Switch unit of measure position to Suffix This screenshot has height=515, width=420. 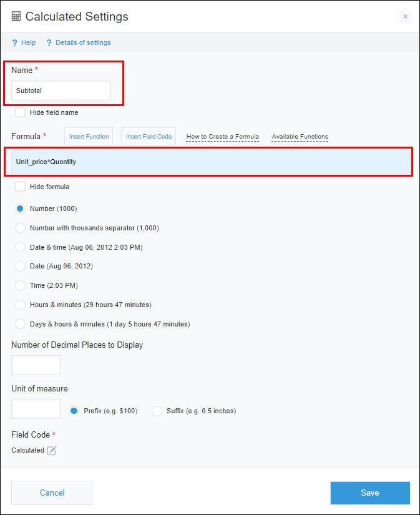[x=156, y=411]
